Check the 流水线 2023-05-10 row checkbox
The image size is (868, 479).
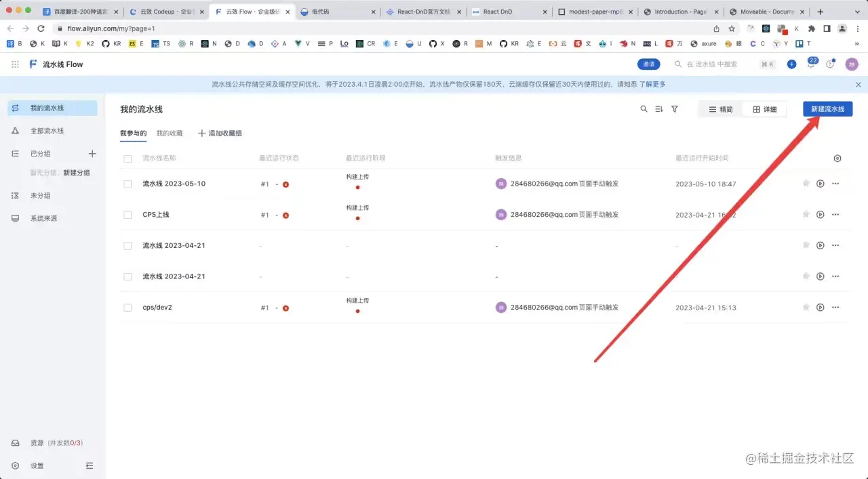[x=127, y=184]
